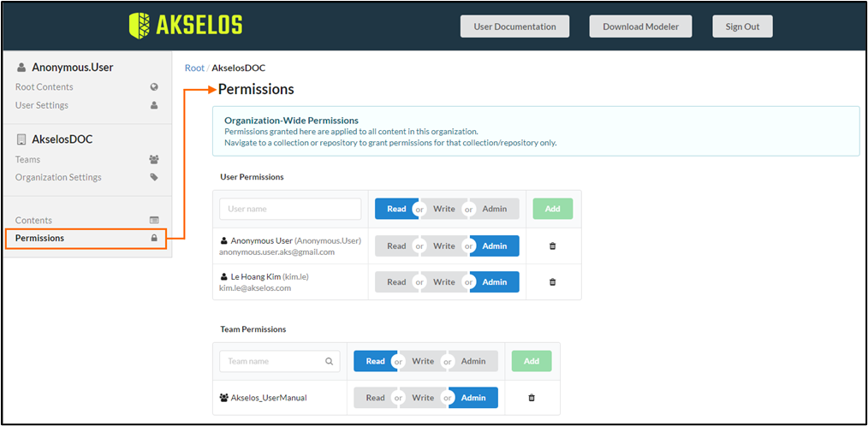This screenshot has width=868, height=426.
Task: Click the AkselosDOC breadcrumb text
Action: (239, 68)
